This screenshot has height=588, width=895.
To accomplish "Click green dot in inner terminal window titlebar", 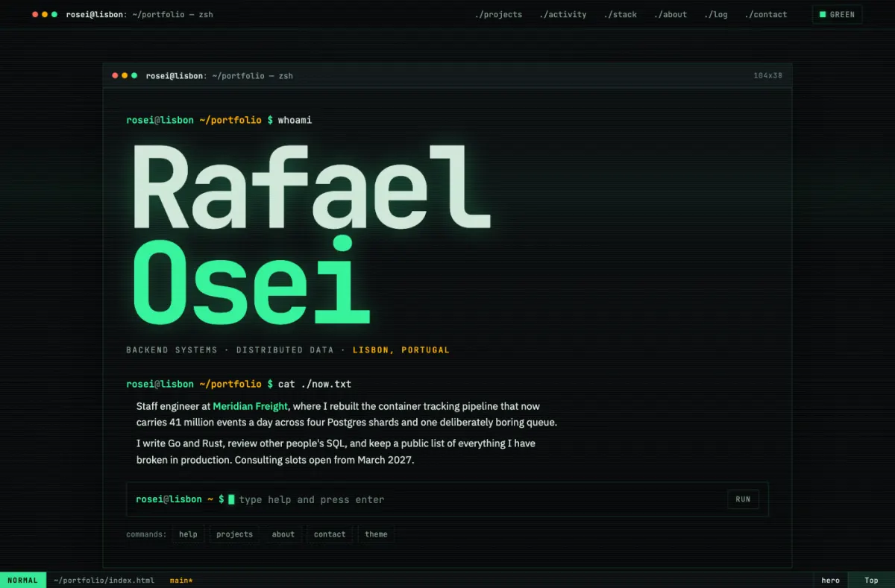I will pos(135,75).
